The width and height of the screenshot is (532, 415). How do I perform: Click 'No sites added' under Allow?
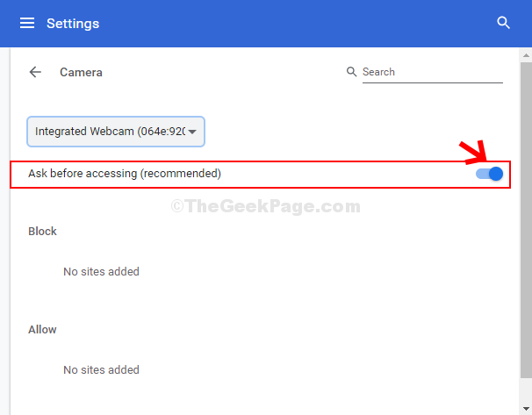[101, 370]
